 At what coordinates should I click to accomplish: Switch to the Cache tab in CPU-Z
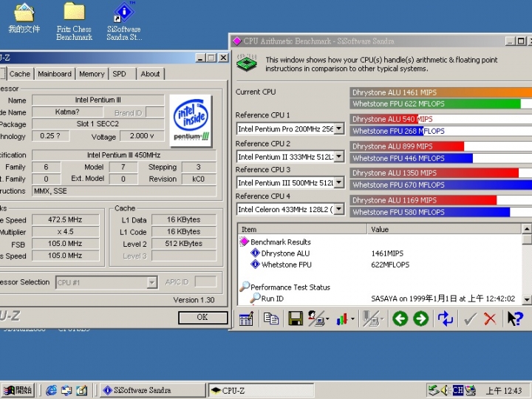pos(20,74)
